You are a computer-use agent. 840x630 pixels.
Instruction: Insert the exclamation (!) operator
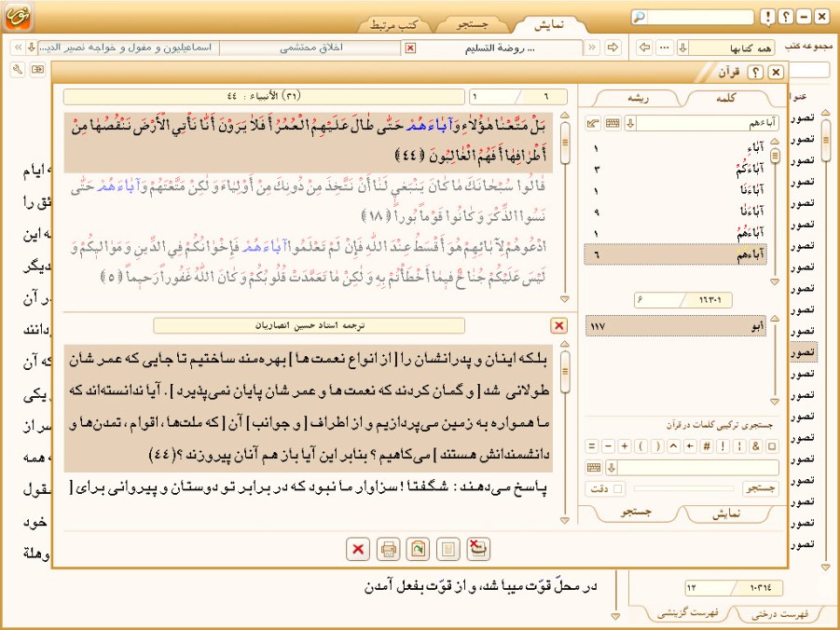[x=723, y=445]
